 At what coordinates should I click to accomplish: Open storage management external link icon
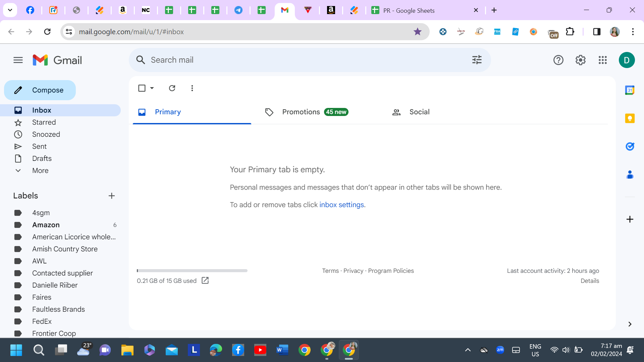click(205, 281)
